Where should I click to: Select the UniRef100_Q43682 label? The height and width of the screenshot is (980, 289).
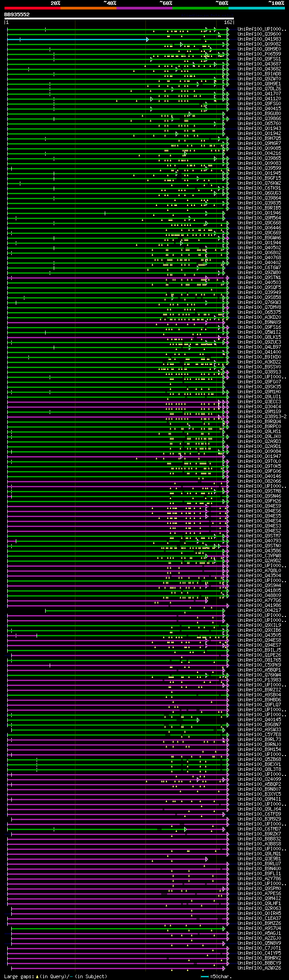tap(259, 69)
